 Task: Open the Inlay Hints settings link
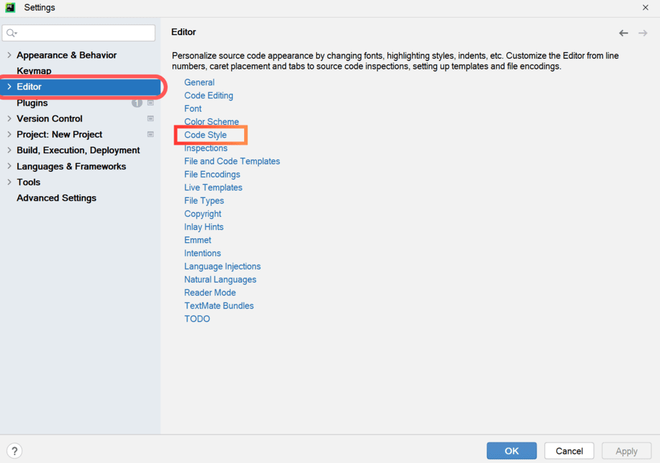pos(203,227)
